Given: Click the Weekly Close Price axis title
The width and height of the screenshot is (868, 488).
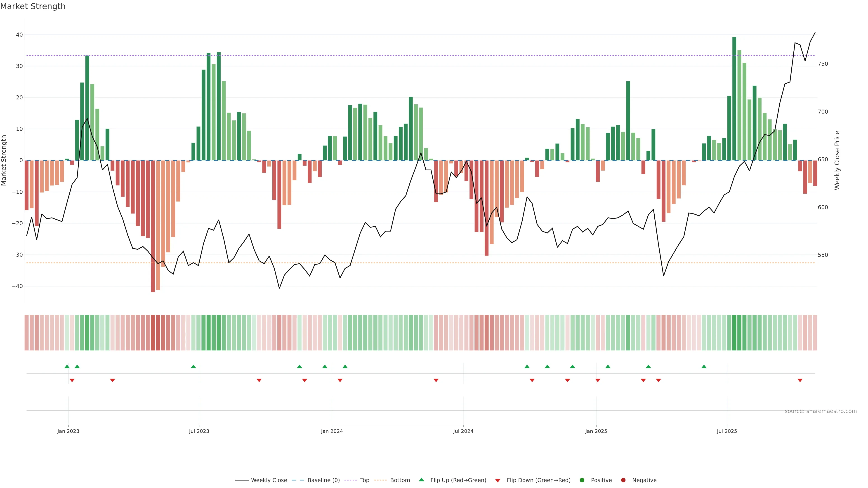Looking at the screenshot, I should [x=837, y=160].
